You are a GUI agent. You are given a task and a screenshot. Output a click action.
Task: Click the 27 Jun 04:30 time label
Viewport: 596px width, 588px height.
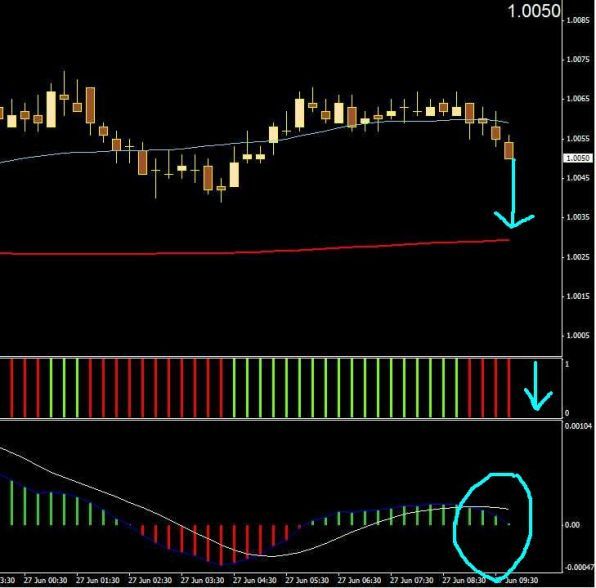click(x=254, y=580)
